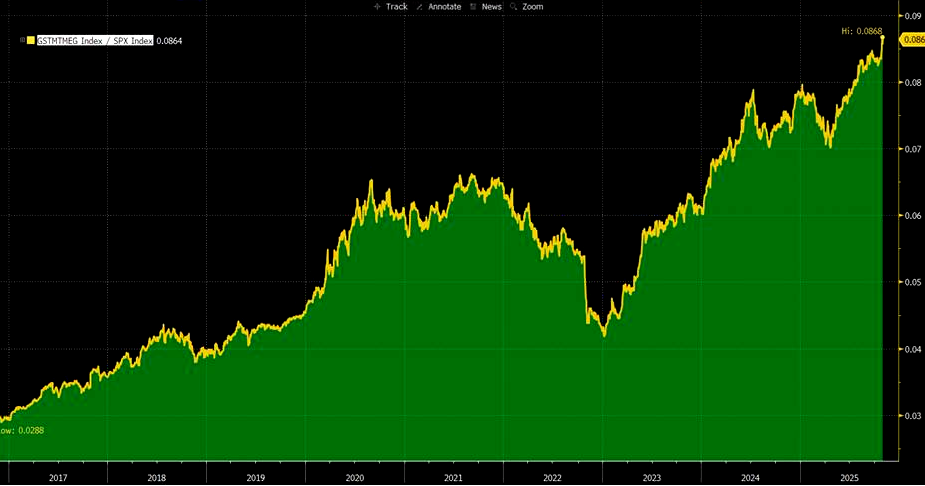Select 2023 on the time axis
This screenshot has height=486, width=925.
coord(652,478)
